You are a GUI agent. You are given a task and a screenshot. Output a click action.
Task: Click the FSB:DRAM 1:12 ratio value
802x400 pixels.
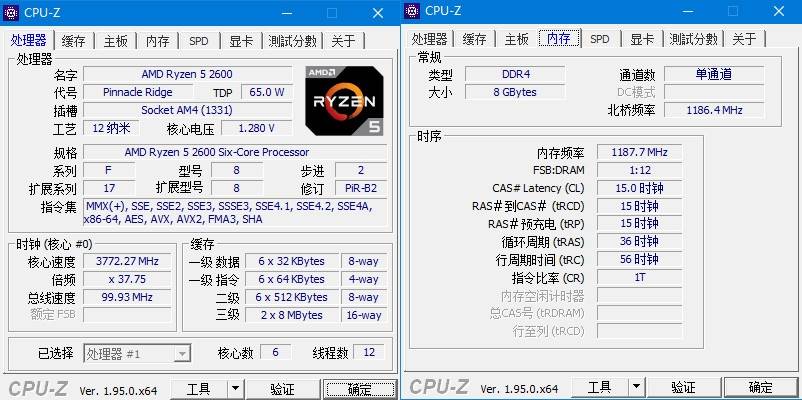click(639, 170)
